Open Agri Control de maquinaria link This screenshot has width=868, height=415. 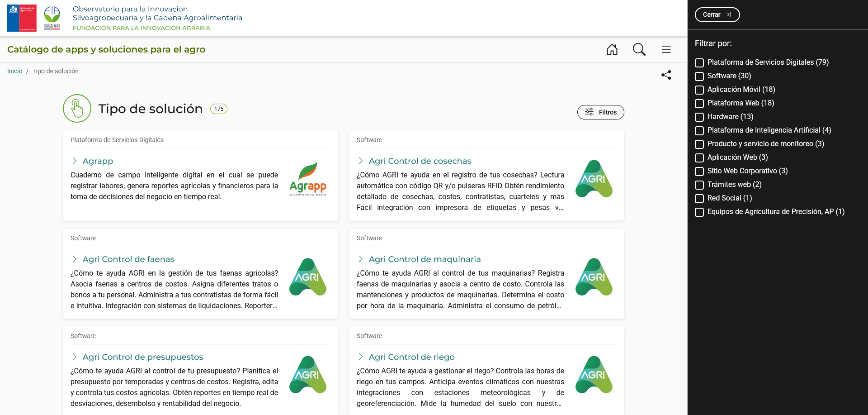point(425,259)
